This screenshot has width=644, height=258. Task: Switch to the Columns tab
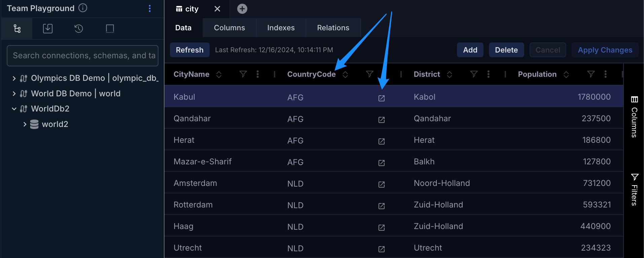(229, 28)
